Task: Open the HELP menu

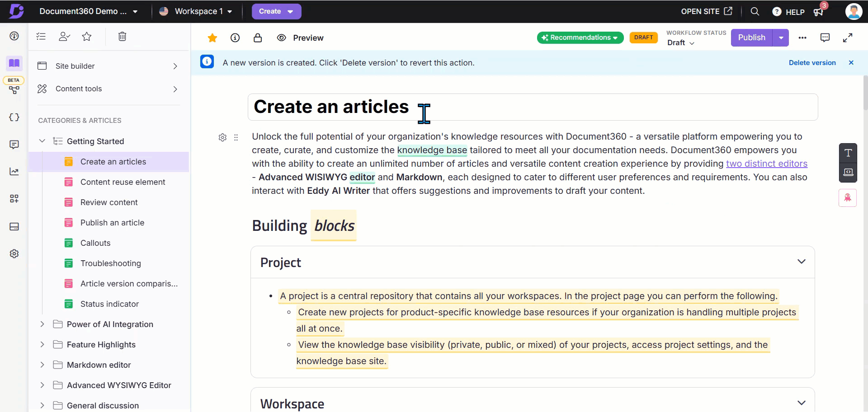Action: pyautogui.click(x=788, y=12)
